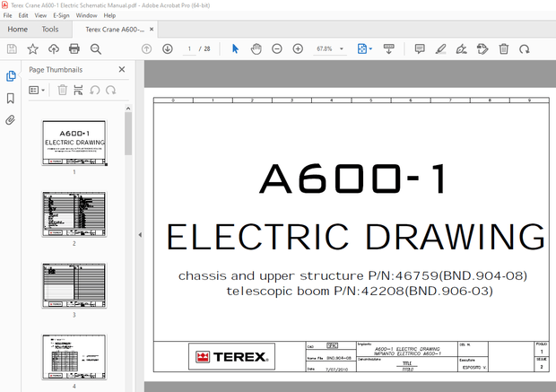Enable scrolling mode keyboard icon
556x392 pixels.
click(388, 49)
